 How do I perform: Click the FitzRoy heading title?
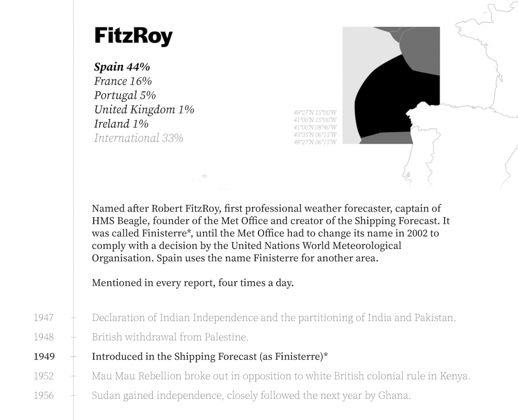134,36
